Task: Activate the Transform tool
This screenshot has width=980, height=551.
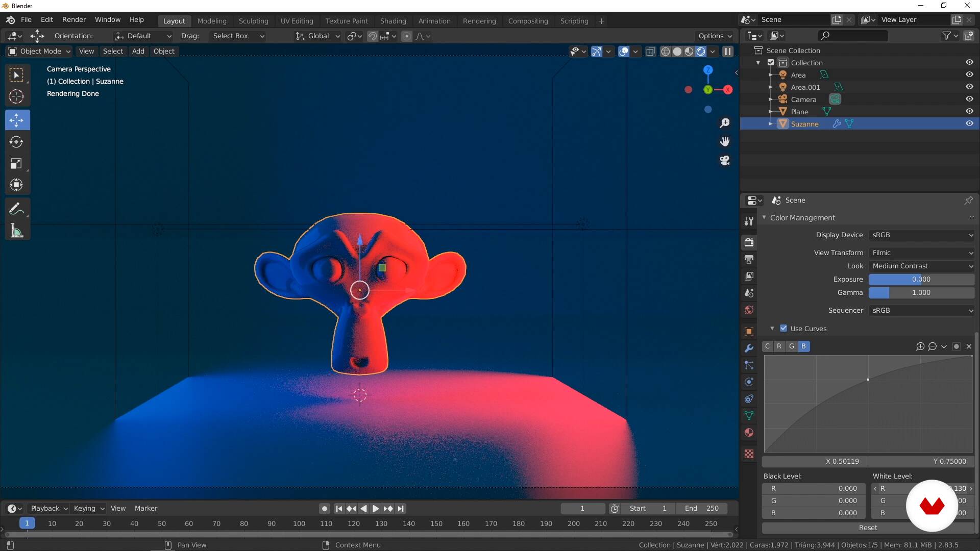Action: (x=16, y=185)
